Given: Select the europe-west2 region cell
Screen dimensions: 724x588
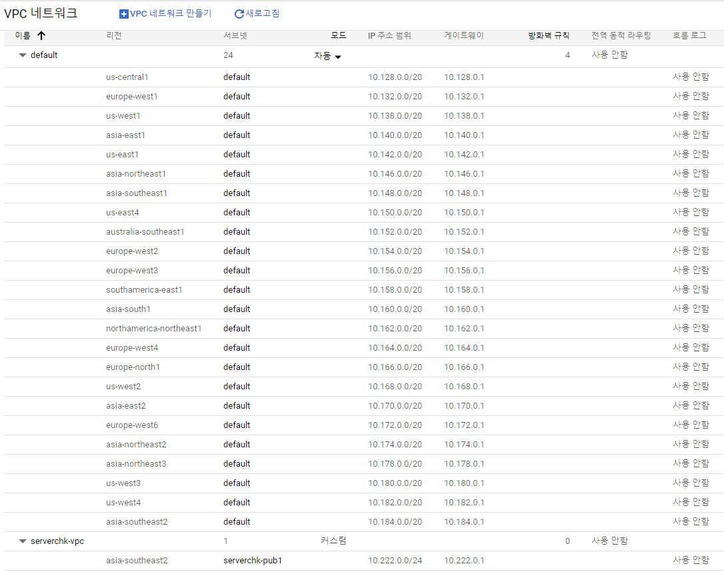Looking at the screenshot, I should [132, 251].
